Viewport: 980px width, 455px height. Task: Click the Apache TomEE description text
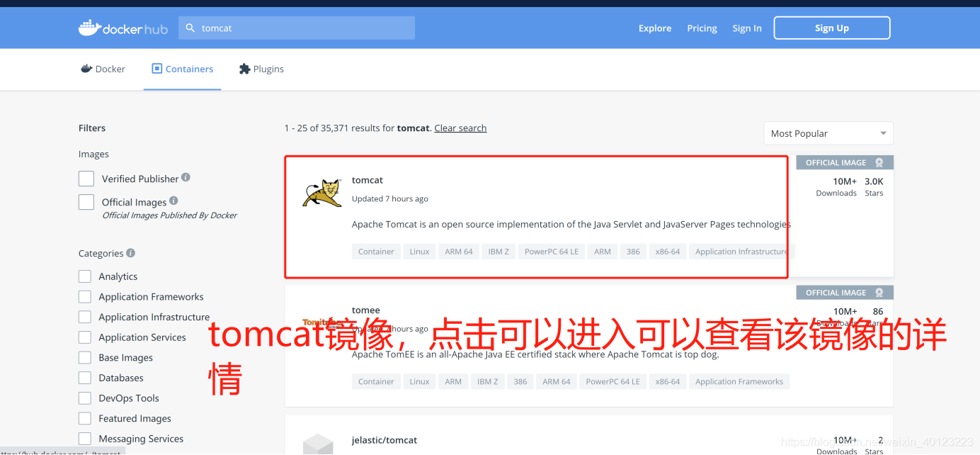(535, 354)
